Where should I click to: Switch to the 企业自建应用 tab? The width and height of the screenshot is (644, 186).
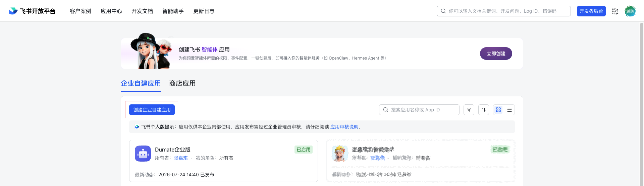141,83
